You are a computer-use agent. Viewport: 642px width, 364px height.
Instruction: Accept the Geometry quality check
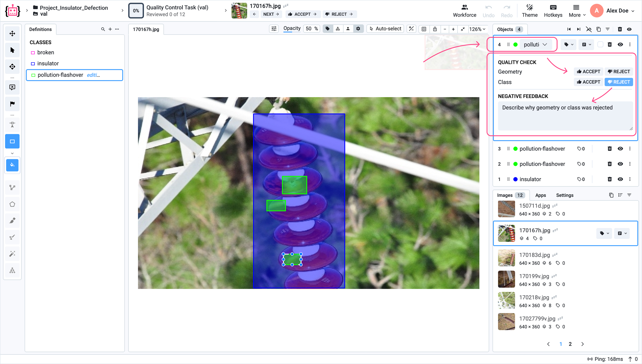coord(588,72)
